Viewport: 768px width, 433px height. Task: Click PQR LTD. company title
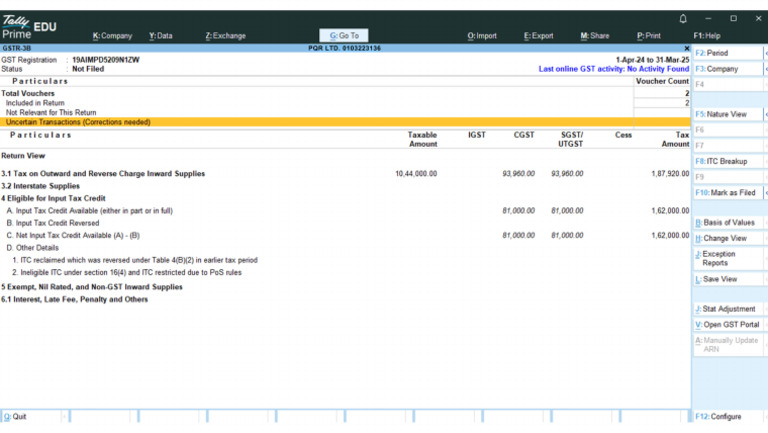click(x=344, y=48)
